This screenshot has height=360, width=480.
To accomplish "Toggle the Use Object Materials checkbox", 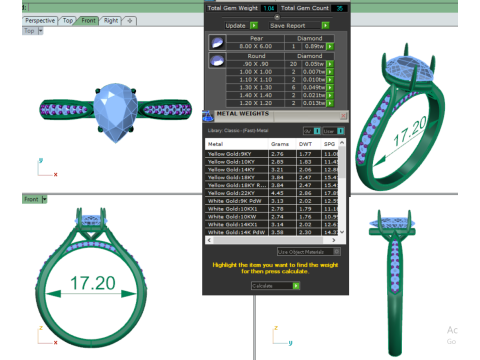I will click(x=337, y=252).
